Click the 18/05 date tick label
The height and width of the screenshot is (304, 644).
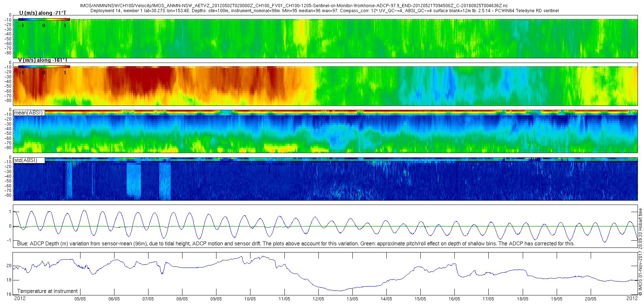pyautogui.click(x=523, y=299)
